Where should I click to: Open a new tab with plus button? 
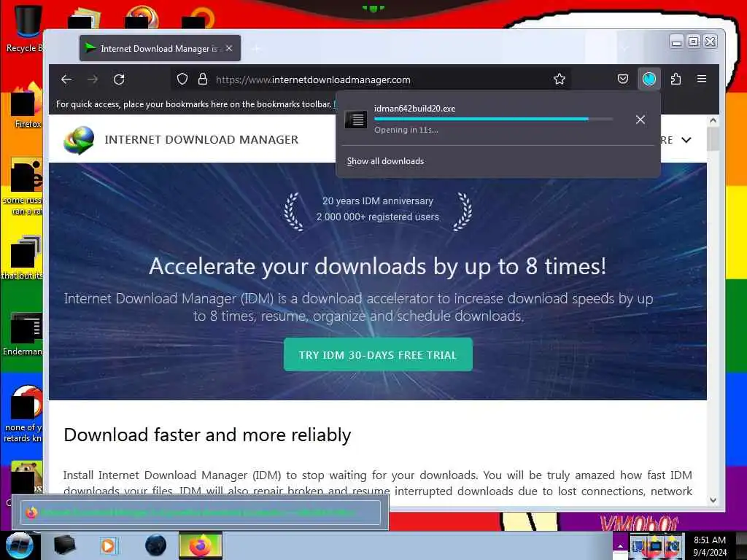click(x=256, y=48)
